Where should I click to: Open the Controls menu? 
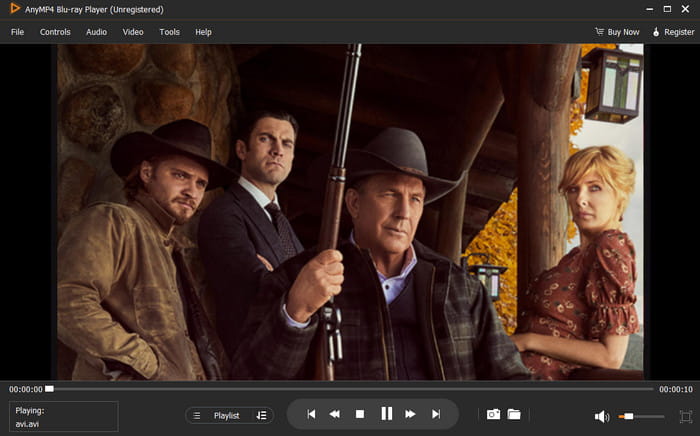coord(55,32)
